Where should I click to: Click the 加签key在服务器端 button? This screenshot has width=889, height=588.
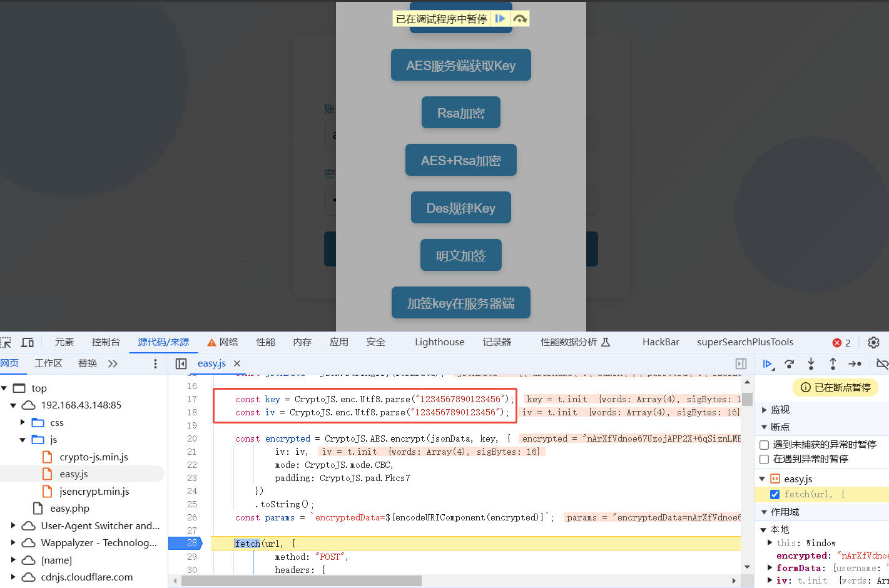point(461,303)
